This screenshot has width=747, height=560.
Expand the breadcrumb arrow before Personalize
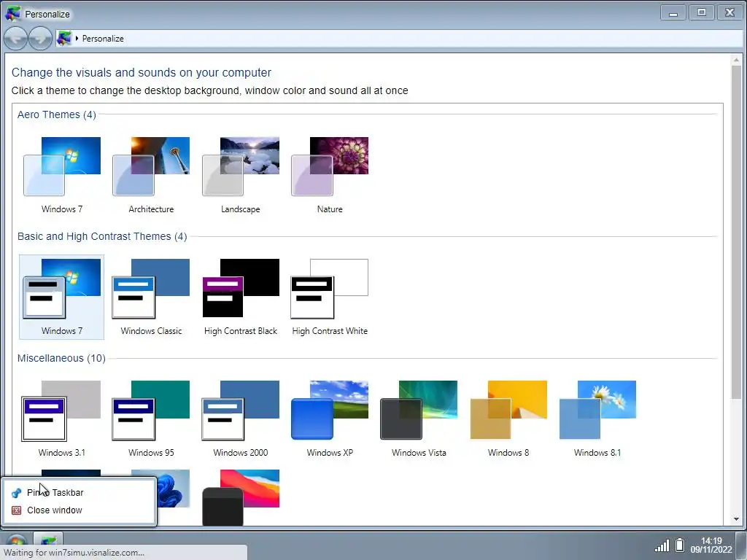[77, 38]
